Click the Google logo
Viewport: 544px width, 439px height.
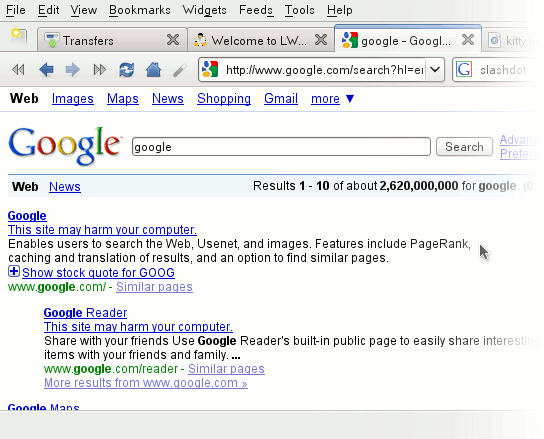click(x=65, y=146)
